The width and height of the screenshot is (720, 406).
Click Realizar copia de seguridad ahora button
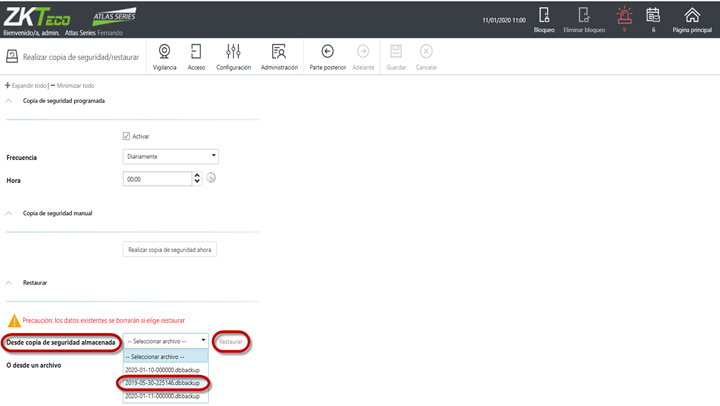(169, 249)
